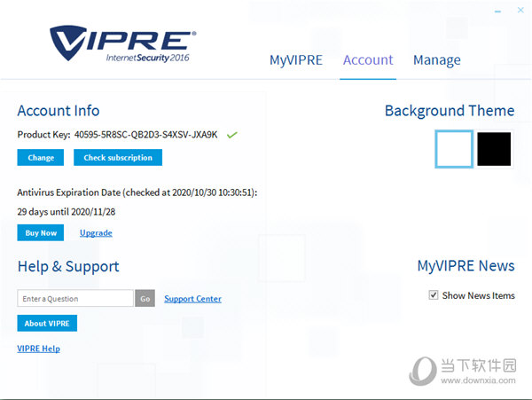Minimize the VIPRE window
The image size is (532, 400).
(x=497, y=12)
